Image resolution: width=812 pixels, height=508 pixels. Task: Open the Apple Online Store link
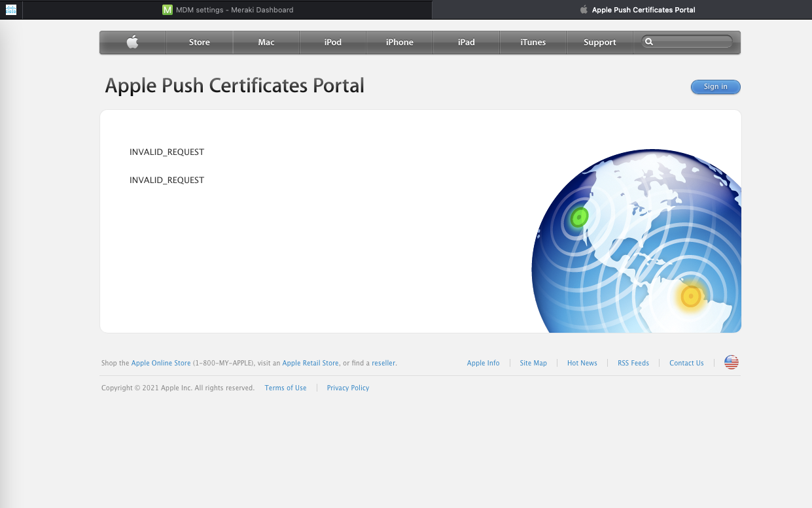tap(160, 363)
